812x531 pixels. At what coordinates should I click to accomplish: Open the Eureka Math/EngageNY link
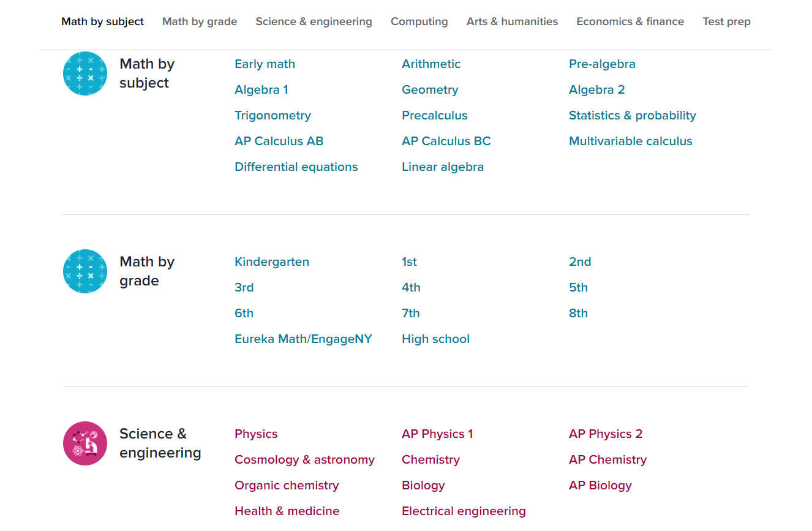(303, 339)
